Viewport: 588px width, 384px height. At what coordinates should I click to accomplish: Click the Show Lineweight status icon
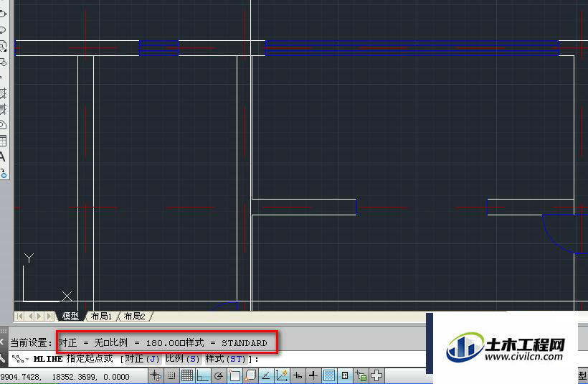pyautogui.click(x=313, y=375)
